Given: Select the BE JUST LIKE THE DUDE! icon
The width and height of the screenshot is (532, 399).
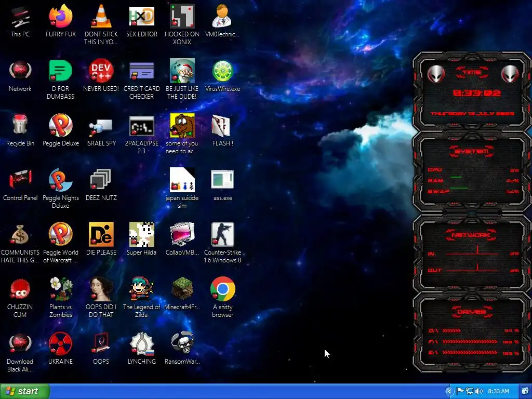Looking at the screenshot, I should click(x=182, y=71).
